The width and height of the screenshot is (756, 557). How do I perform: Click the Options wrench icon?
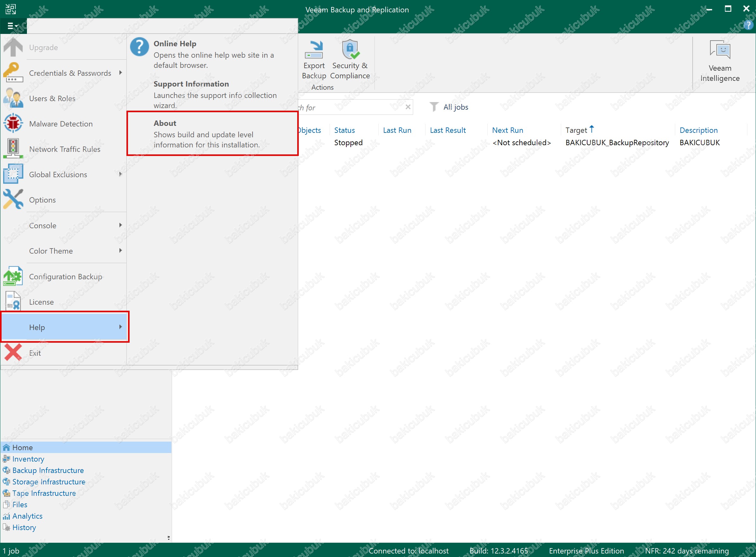click(13, 199)
